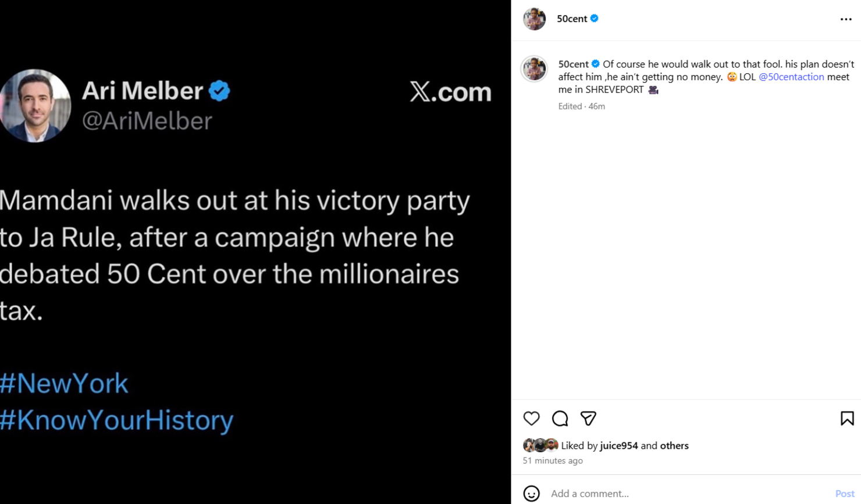Click 50cent's username in the header

tap(571, 18)
